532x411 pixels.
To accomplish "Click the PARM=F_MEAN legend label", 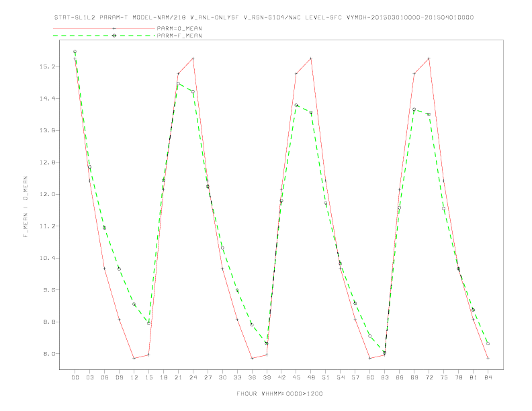I will point(179,36).
